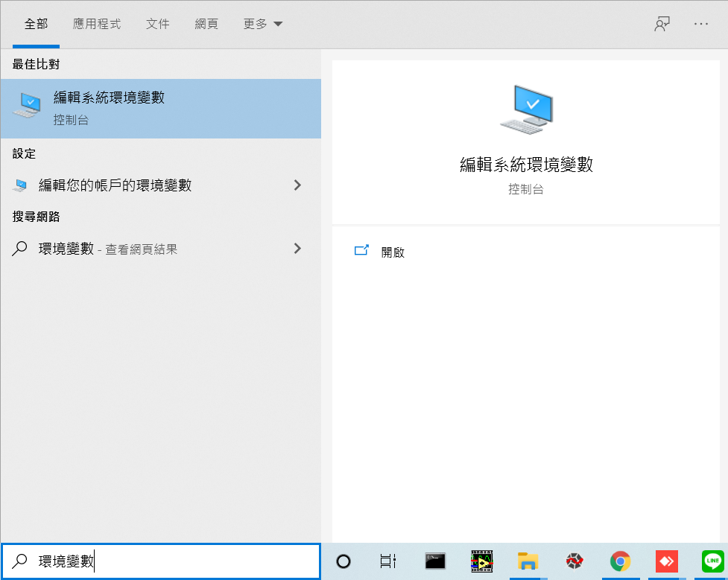This screenshot has width=728, height=580.
Task: Click small icon beside 編輯您的帳戶的環境變數
Action: click(20, 185)
